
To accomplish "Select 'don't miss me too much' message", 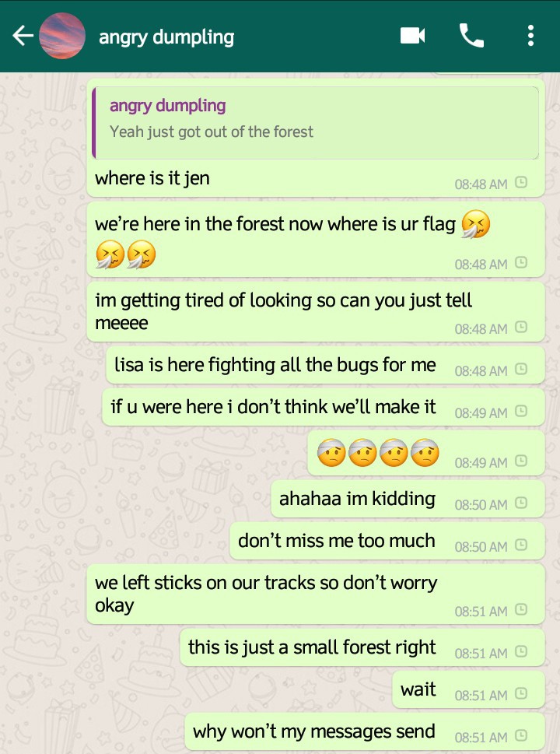I will [x=387, y=542].
